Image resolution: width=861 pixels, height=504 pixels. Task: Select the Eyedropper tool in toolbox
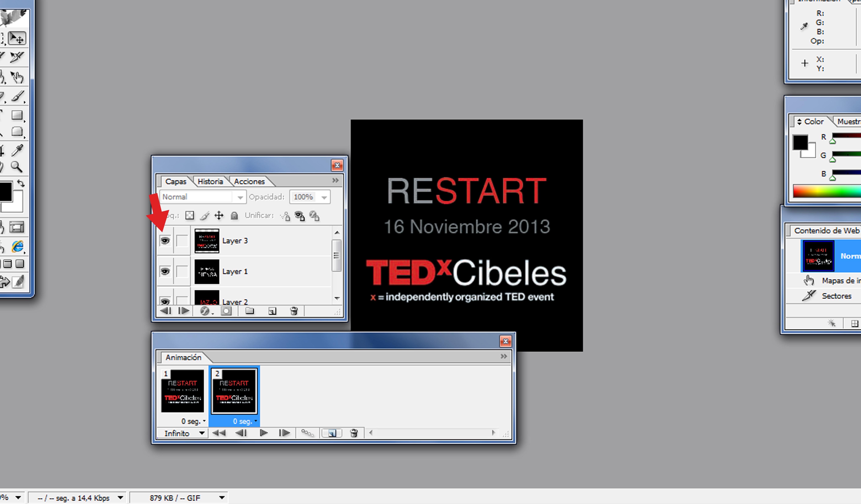click(x=17, y=150)
